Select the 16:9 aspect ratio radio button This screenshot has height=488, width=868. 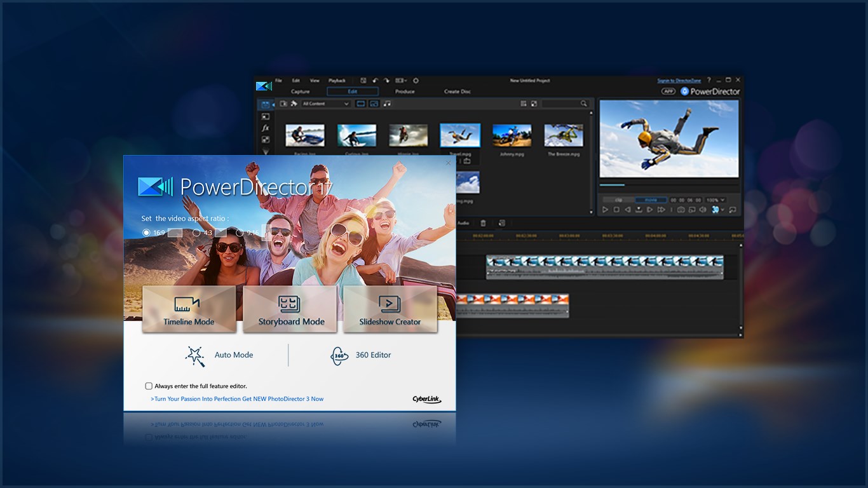[x=146, y=233]
